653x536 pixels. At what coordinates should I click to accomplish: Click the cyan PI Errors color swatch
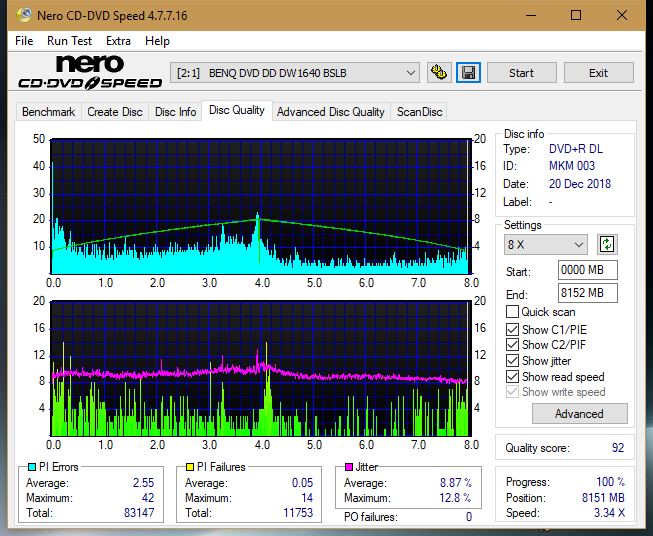point(31,467)
